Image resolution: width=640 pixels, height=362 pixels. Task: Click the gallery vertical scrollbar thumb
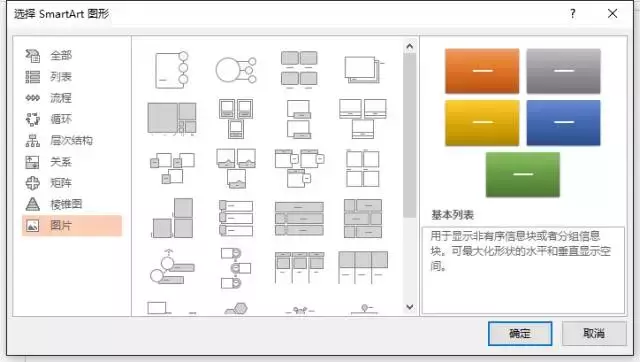tap(410, 135)
